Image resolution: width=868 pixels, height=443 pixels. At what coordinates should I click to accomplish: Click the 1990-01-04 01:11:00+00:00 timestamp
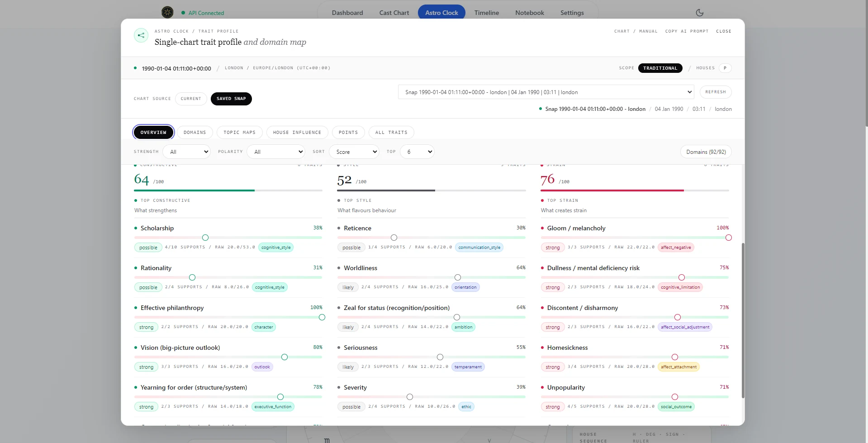(x=176, y=68)
